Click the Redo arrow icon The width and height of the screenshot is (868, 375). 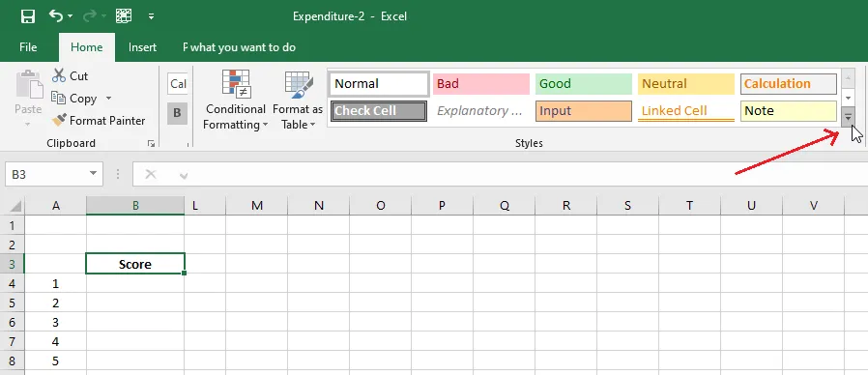90,16
